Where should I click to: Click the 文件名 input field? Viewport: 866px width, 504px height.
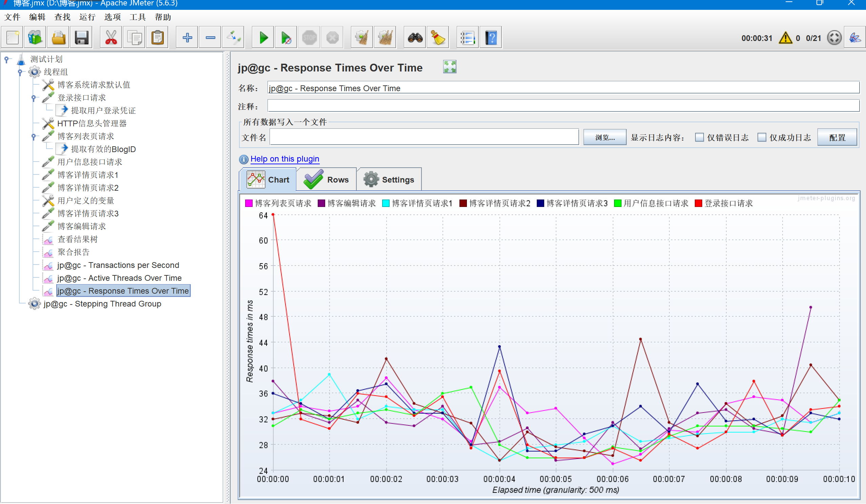coord(424,137)
